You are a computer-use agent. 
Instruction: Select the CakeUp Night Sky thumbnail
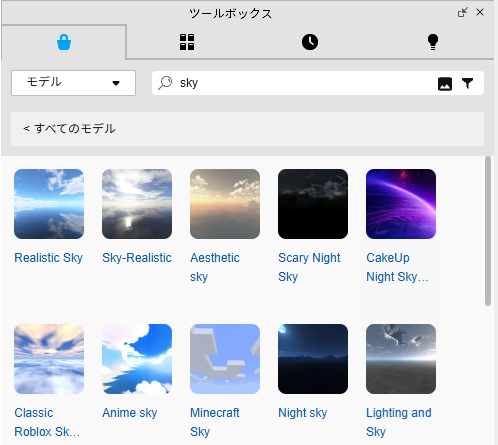click(401, 204)
